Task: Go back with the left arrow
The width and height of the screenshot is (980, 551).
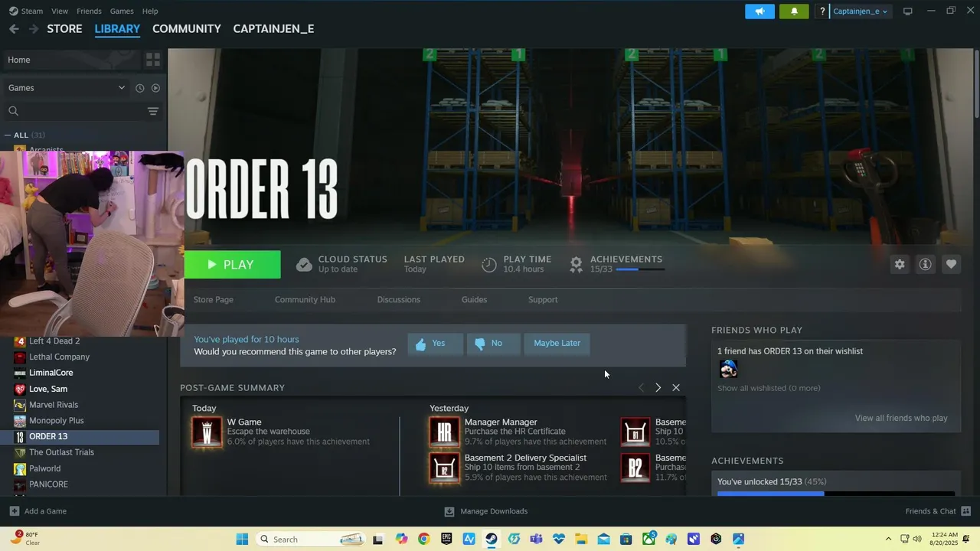Action: click(14, 28)
